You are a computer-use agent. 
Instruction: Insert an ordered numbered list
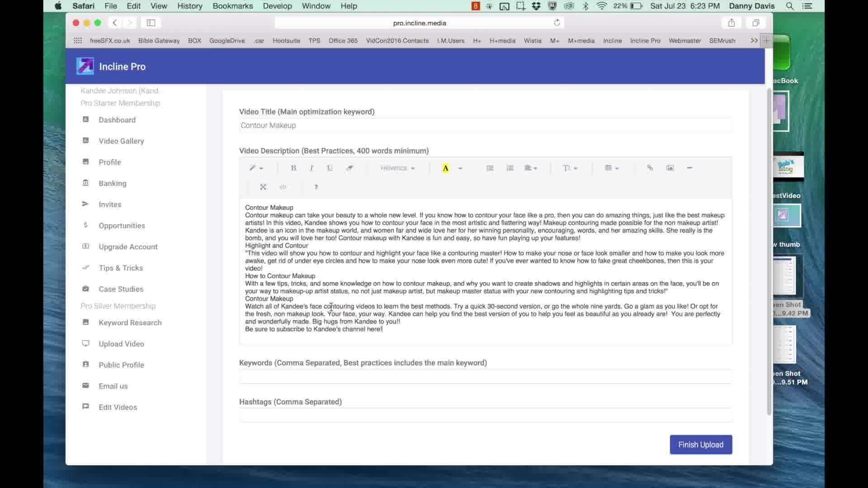pos(510,168)
